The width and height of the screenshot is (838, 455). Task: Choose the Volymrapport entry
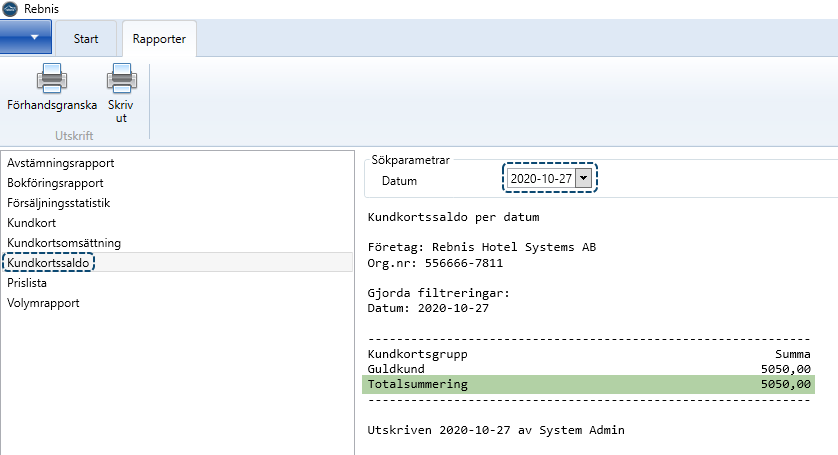click(x=43, y=303)
